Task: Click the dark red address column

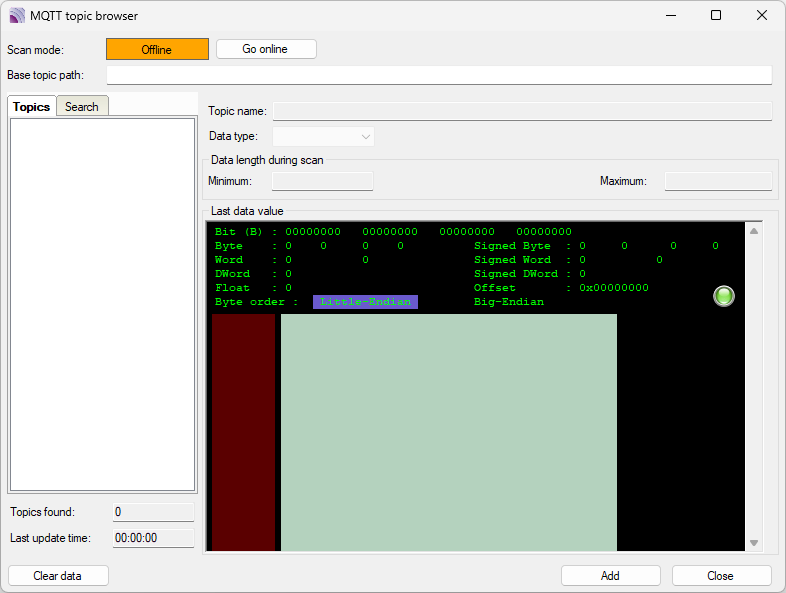Action: (x=244, y=432)
